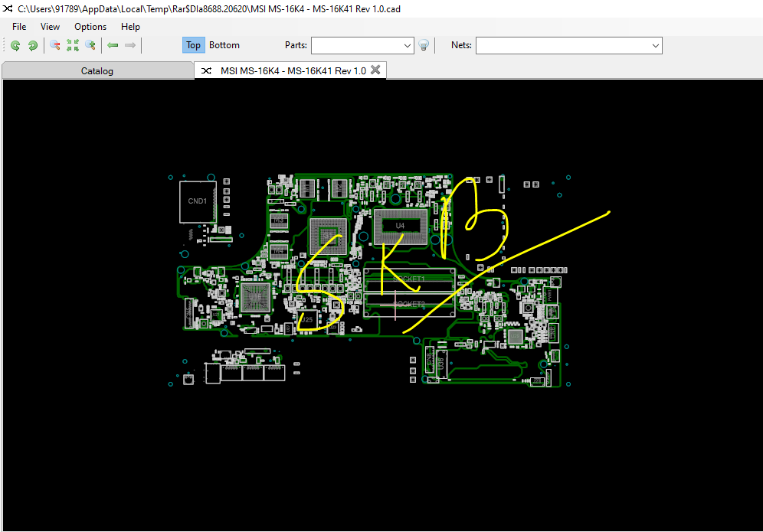Fit board to window with arrows icon

click(73, 46)
